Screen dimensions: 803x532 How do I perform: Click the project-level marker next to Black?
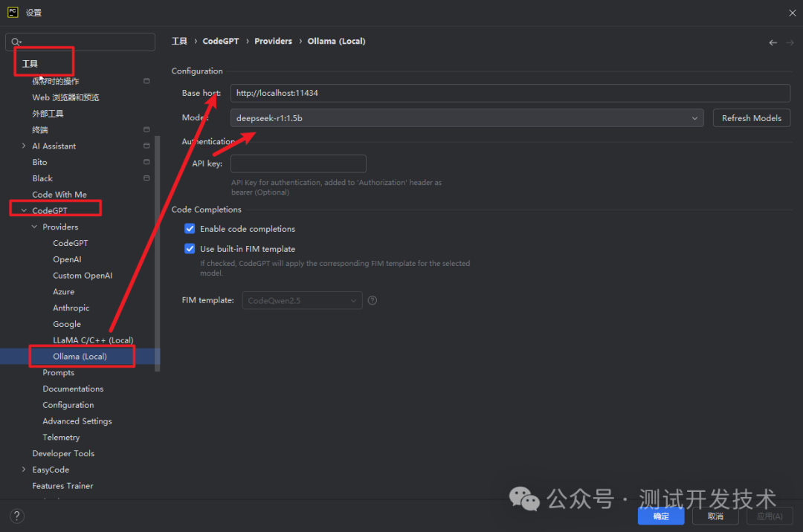[146, 178]
